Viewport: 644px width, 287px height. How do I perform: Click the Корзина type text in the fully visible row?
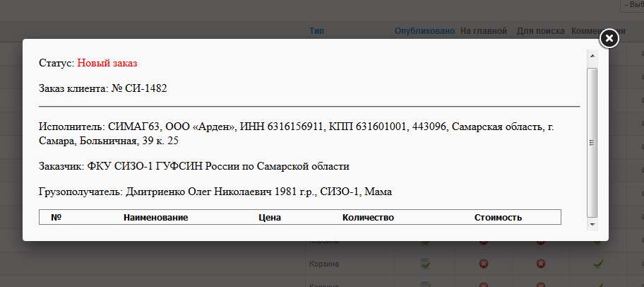coord(323,264)
